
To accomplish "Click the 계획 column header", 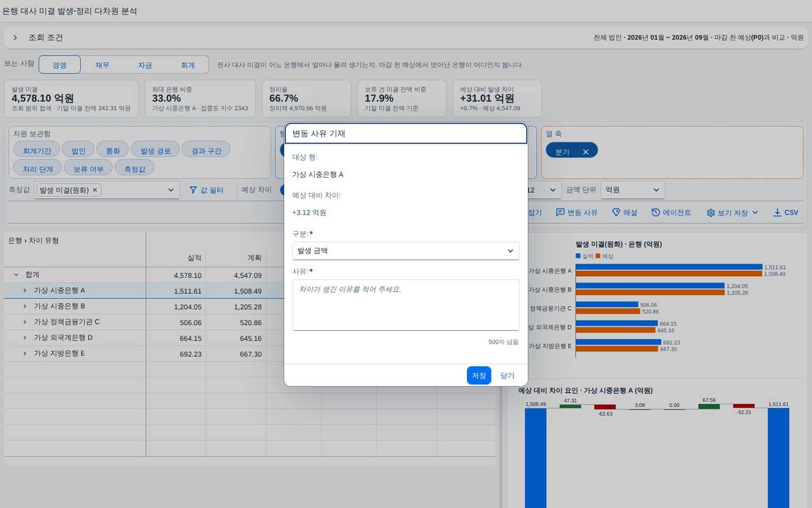I will point(236,258).
